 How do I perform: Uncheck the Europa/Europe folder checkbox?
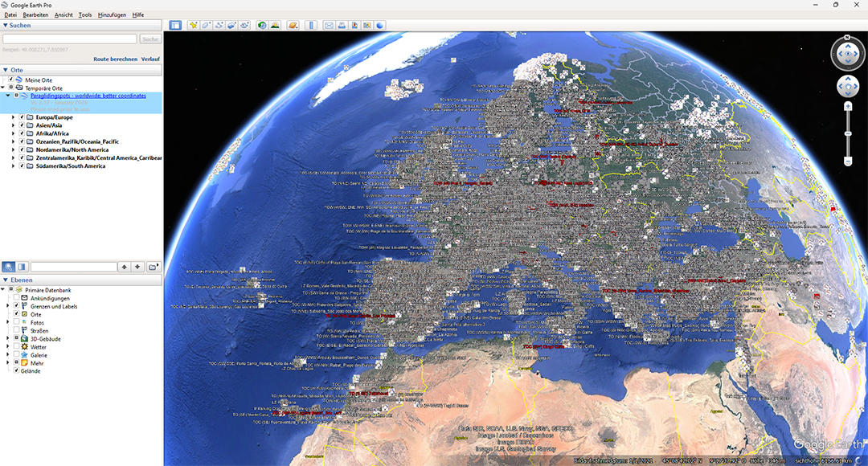[x=22, y=117]
